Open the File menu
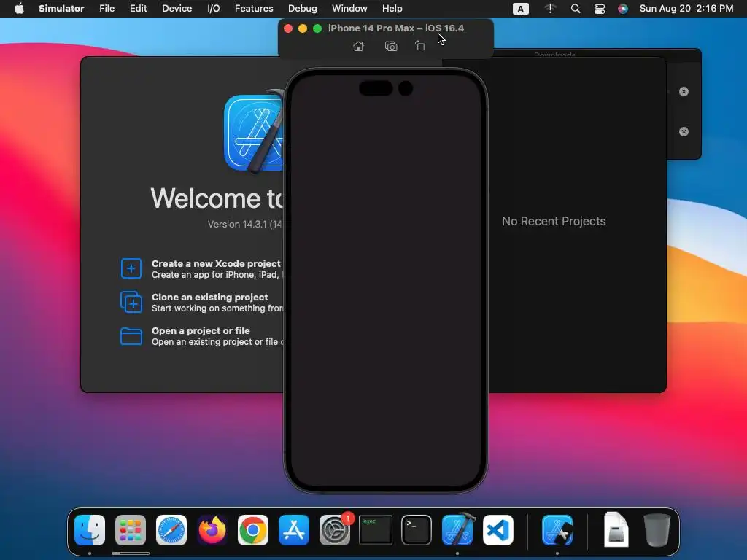Screen dimensions: 747x560 pyautogui.click(x=107, y=9)
